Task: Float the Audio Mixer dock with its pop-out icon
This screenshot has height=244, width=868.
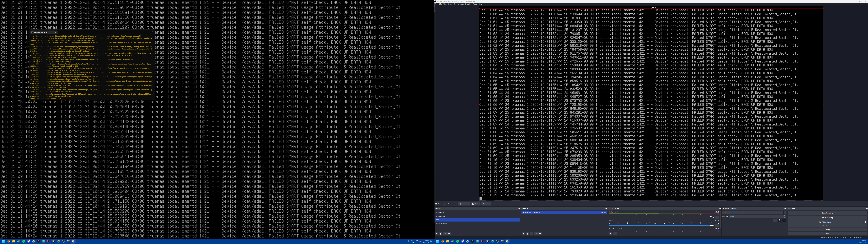Action: [720, 209]
